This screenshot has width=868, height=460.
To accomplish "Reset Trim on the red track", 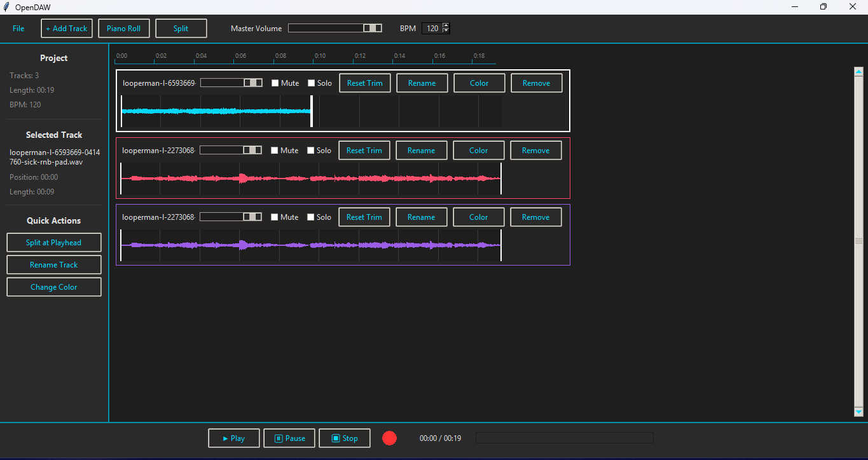I will 364,151.
